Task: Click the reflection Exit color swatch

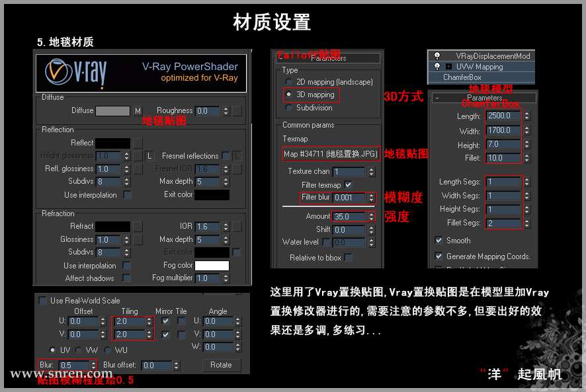Action: pos(212,195)
